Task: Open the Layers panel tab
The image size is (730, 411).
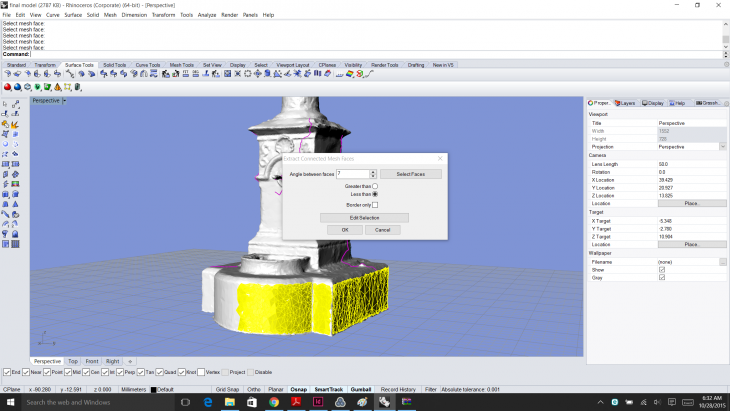Action: coord(626,102)
